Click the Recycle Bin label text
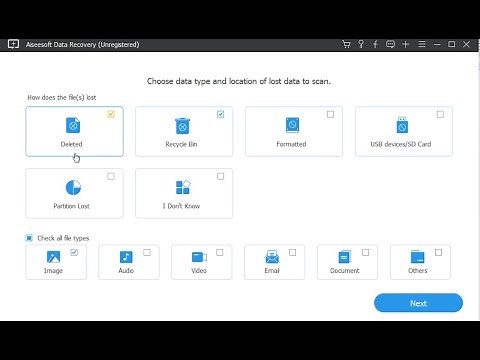 click(x=181, y=144)
